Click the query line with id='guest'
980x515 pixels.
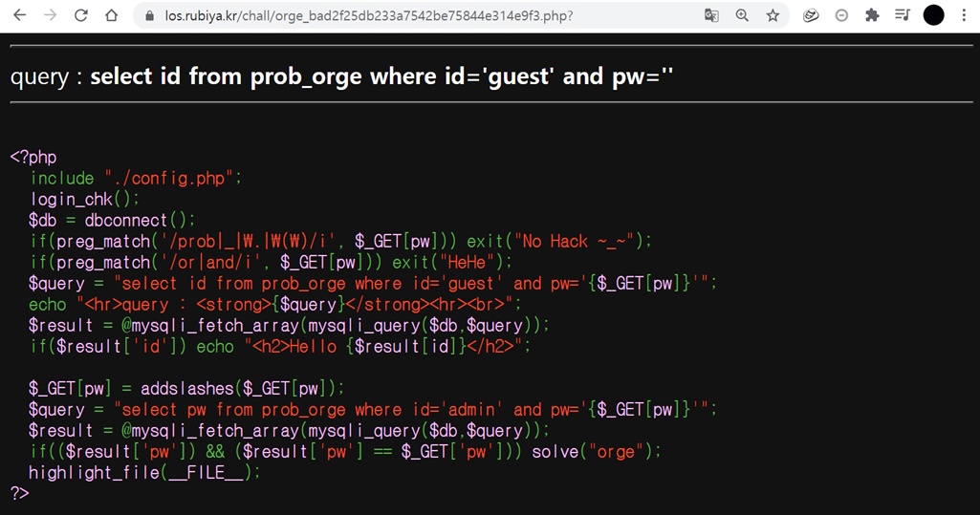(373, 284)
